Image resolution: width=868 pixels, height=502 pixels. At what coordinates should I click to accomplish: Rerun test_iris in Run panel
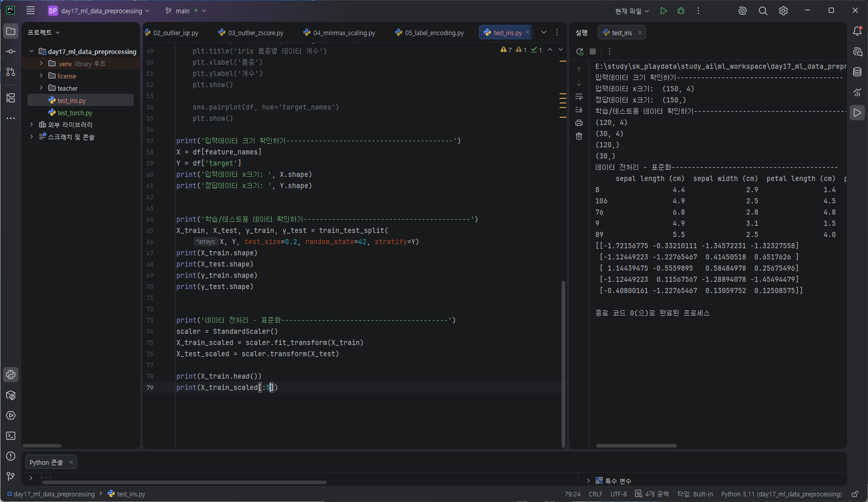(x=580, y=51)
